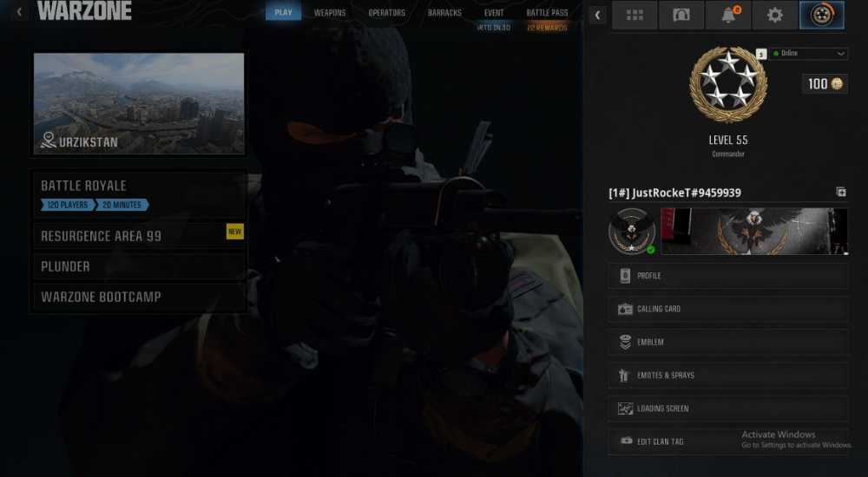
Task: Click the Edit Clan Tag row icon
Action: (626, 441)
